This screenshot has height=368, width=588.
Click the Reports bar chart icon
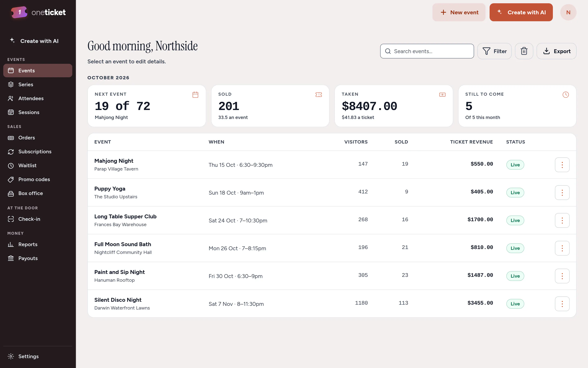11,244
